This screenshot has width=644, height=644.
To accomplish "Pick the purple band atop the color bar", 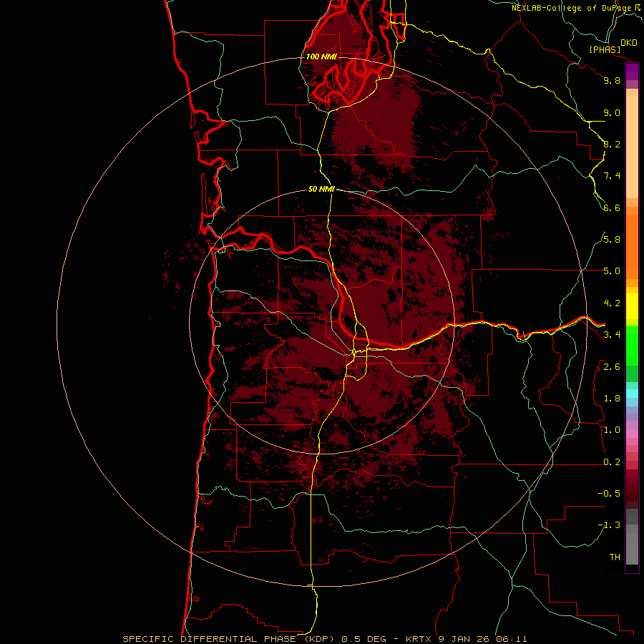I will [632, 72].
